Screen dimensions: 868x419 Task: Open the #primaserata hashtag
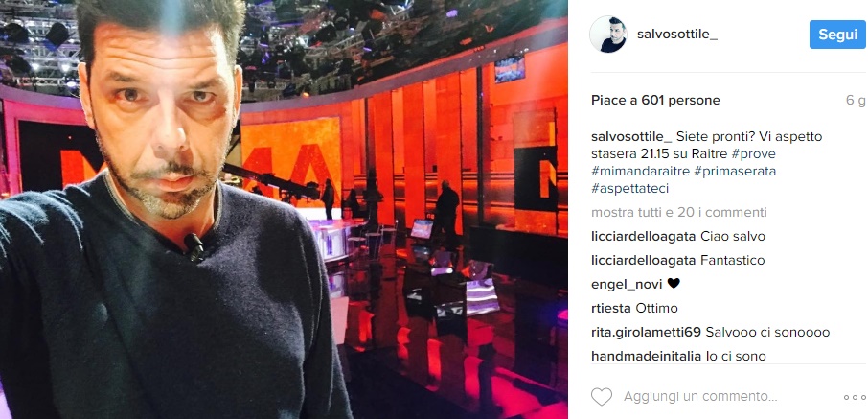[734, 172]
